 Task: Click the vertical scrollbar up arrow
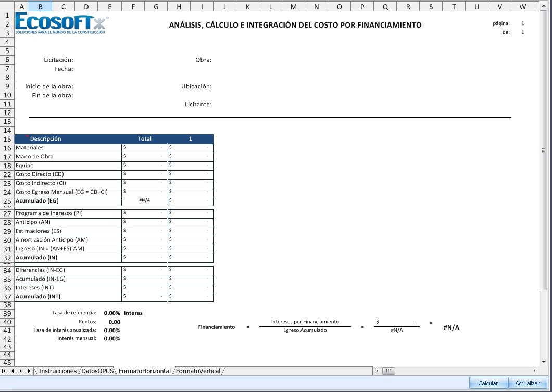pyautogui.click(x=544, y=6)
